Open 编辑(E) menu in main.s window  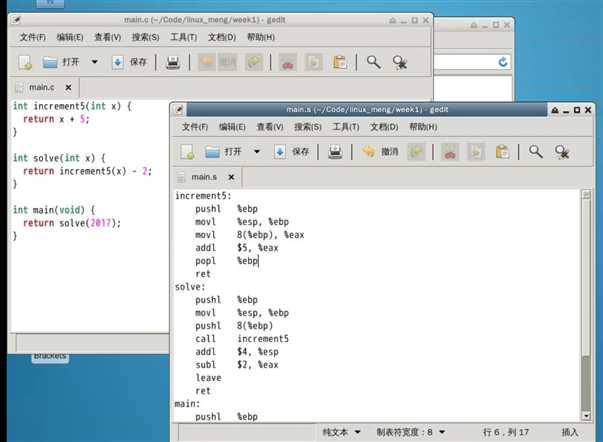tap(232, 127)
